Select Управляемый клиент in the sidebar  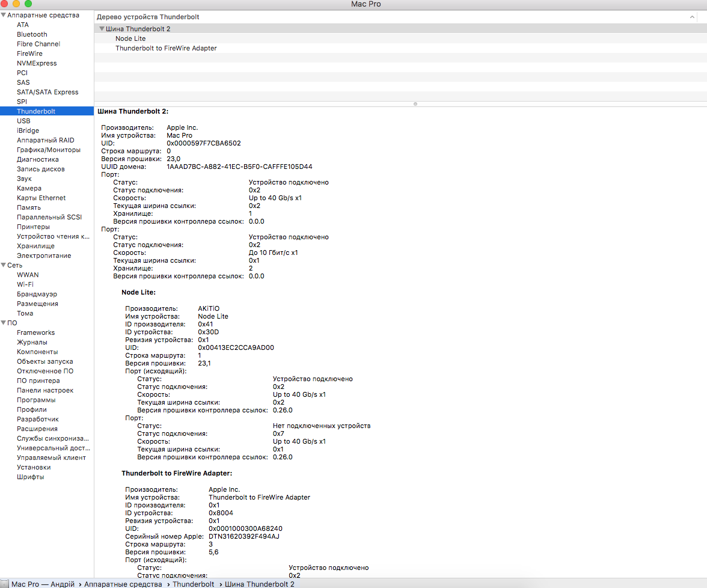click(x=52, y=458)
